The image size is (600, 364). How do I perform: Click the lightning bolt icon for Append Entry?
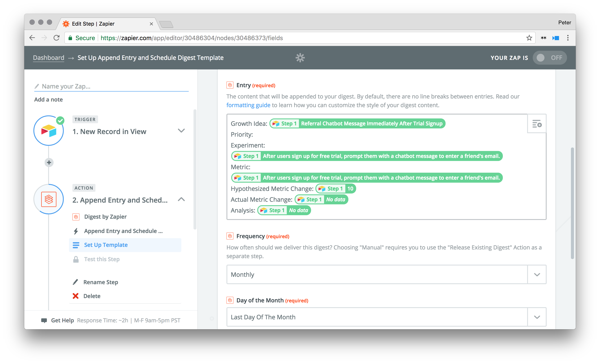(76, 231)
